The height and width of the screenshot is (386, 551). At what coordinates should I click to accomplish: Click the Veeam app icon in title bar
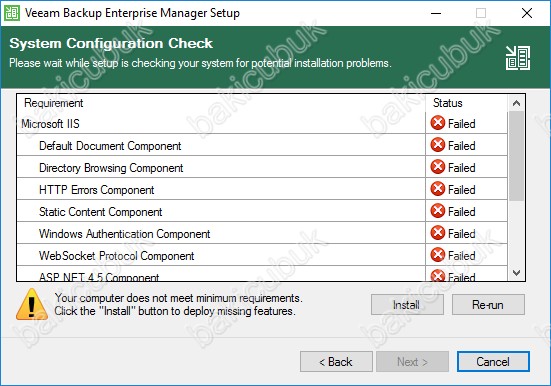click(x=12, y=13)
